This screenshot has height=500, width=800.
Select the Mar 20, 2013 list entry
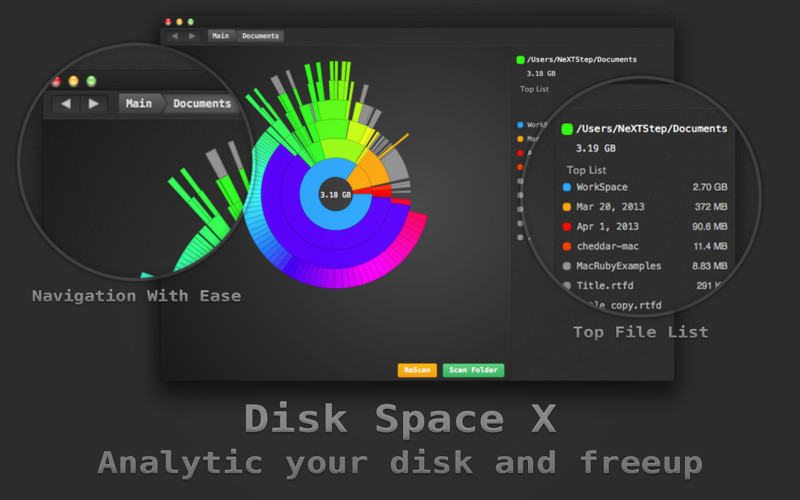pyautogui.click(x=610, y=207)
